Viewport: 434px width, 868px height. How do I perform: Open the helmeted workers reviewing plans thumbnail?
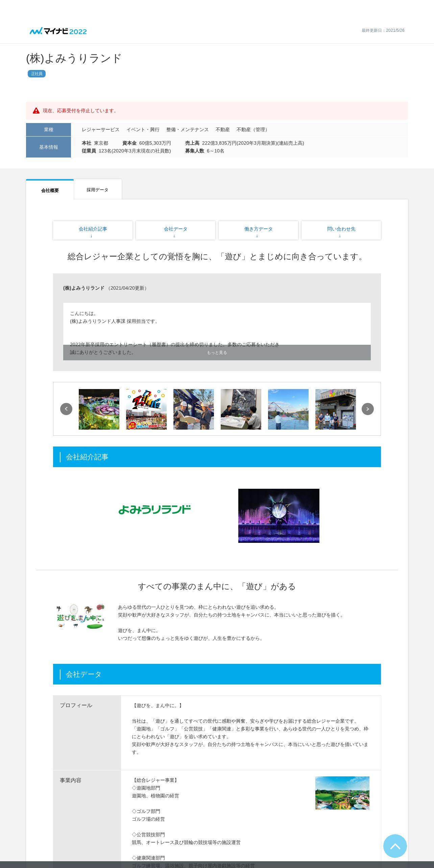click(194, 409)
